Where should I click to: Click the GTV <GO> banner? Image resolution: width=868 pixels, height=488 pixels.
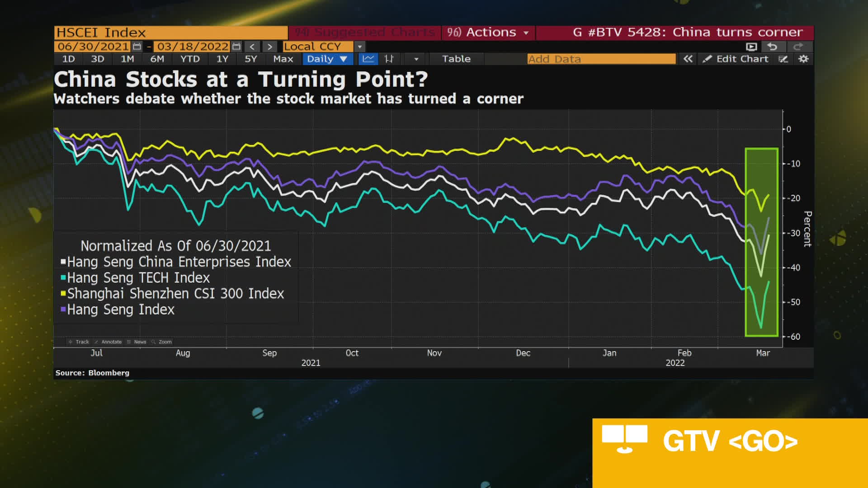(730, 453)
